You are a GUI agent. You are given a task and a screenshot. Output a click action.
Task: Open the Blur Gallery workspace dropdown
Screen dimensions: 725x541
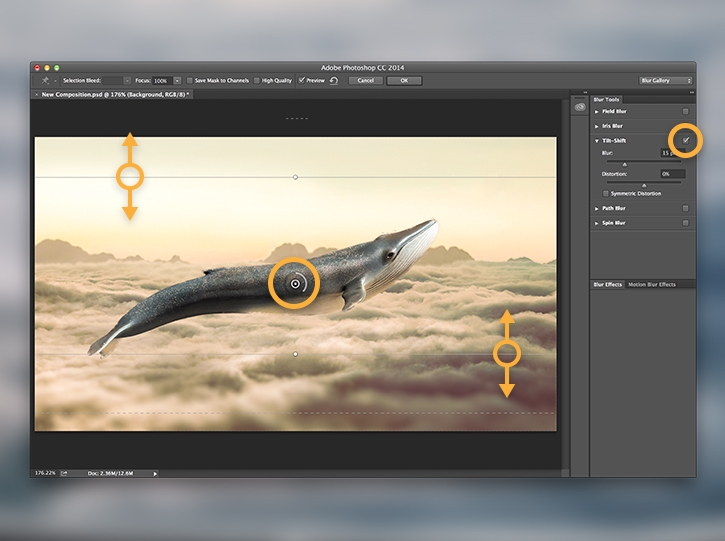666,80
